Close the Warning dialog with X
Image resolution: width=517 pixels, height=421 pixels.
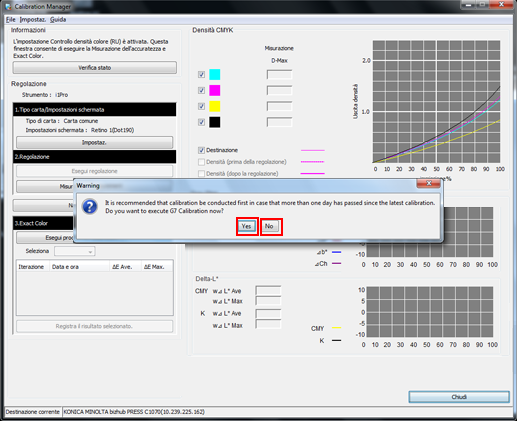[x=429, y=183]
